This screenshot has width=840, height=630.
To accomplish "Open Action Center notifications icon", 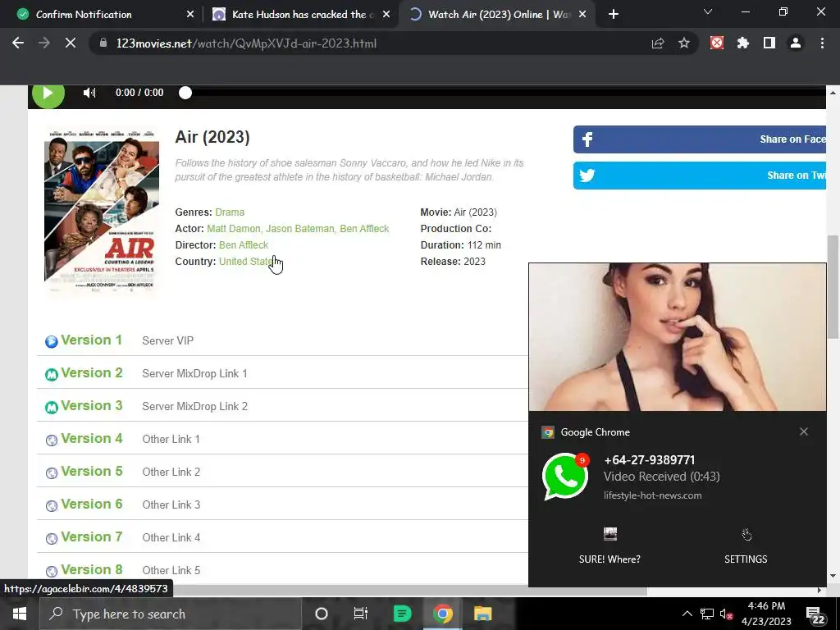I will tap(816, 615).
